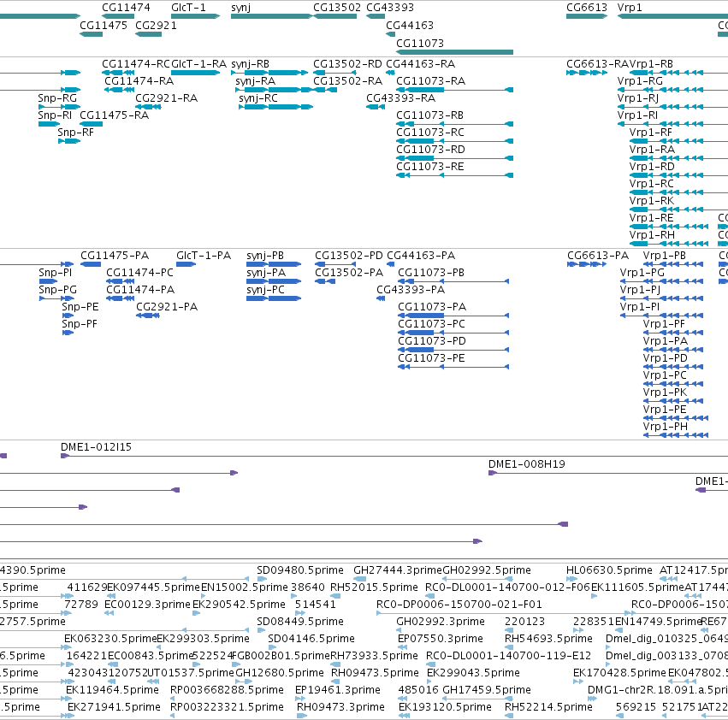Open protein Snp-PI
This screenshot has height=720, width=728.
(56, 274)
